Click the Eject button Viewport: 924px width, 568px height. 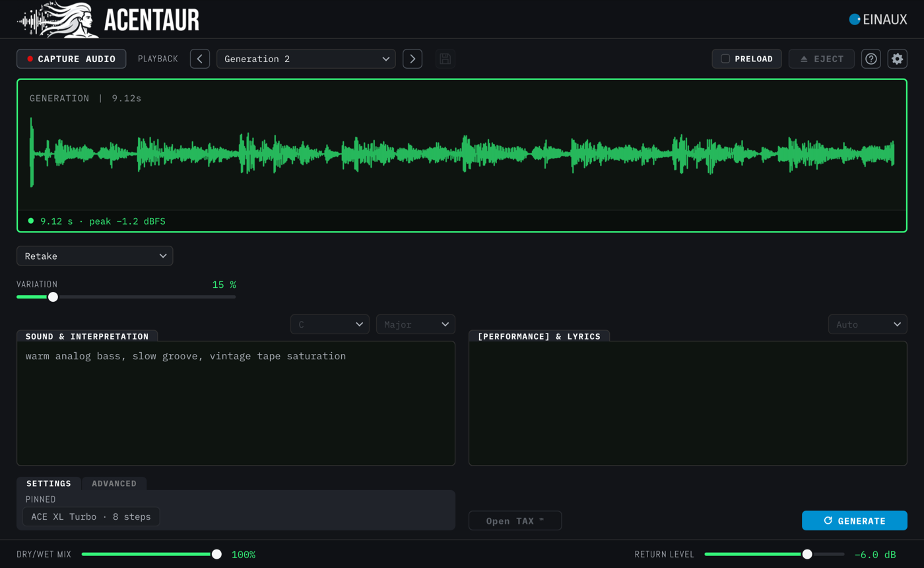click(822, 59)
